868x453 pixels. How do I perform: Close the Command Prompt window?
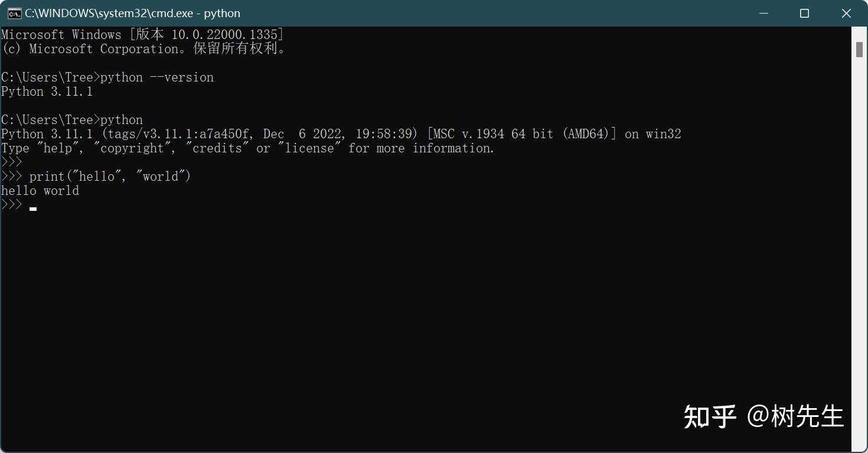(846, 12)
